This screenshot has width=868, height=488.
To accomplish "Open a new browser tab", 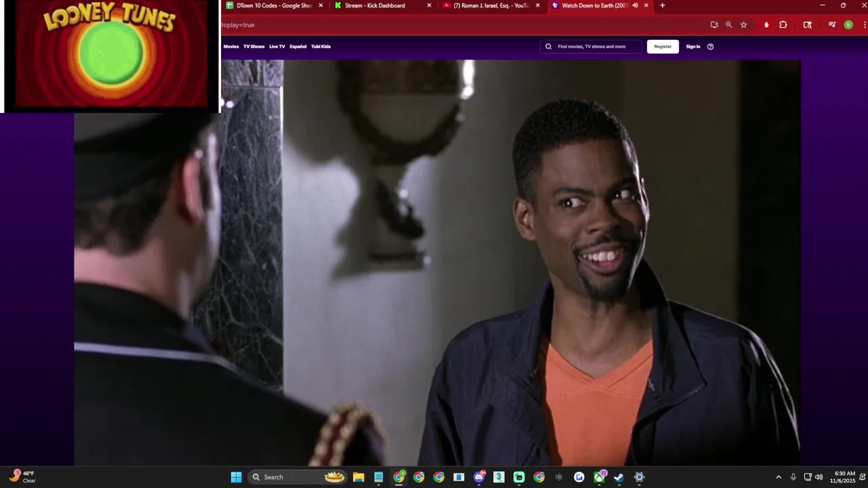I will click(x=663, y=5).
